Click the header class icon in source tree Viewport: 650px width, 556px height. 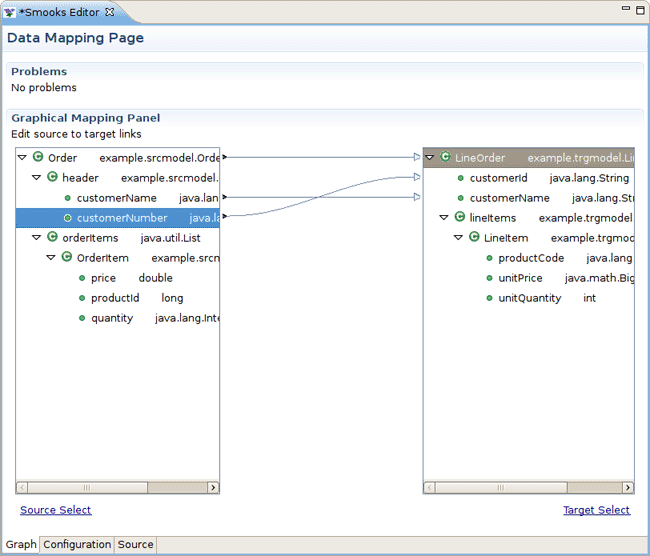point(53,178)
